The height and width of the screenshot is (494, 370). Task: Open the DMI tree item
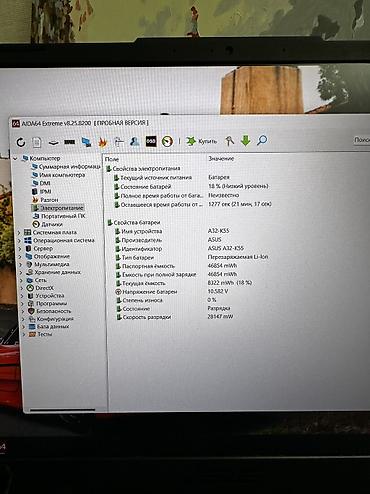41,183
